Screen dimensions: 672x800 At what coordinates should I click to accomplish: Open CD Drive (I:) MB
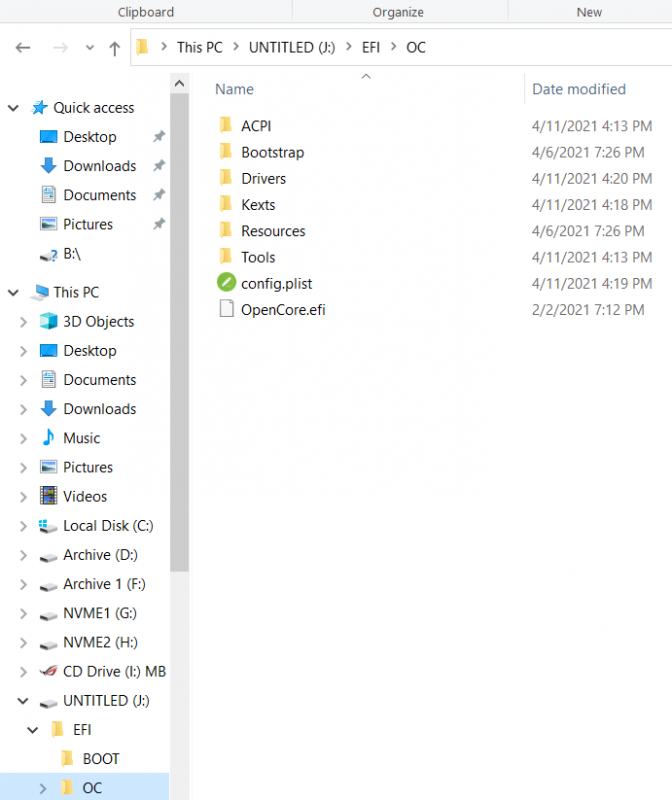[x=114, y=672]
